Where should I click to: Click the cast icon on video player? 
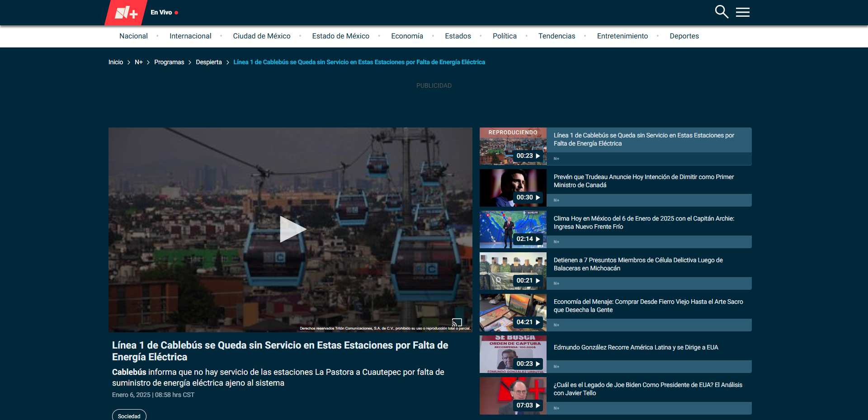(457, 322)
